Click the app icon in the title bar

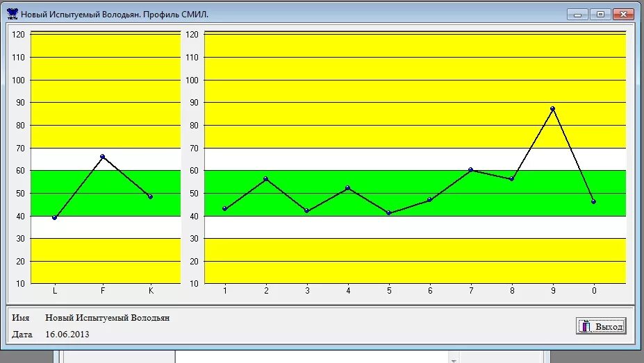(13, 14)
